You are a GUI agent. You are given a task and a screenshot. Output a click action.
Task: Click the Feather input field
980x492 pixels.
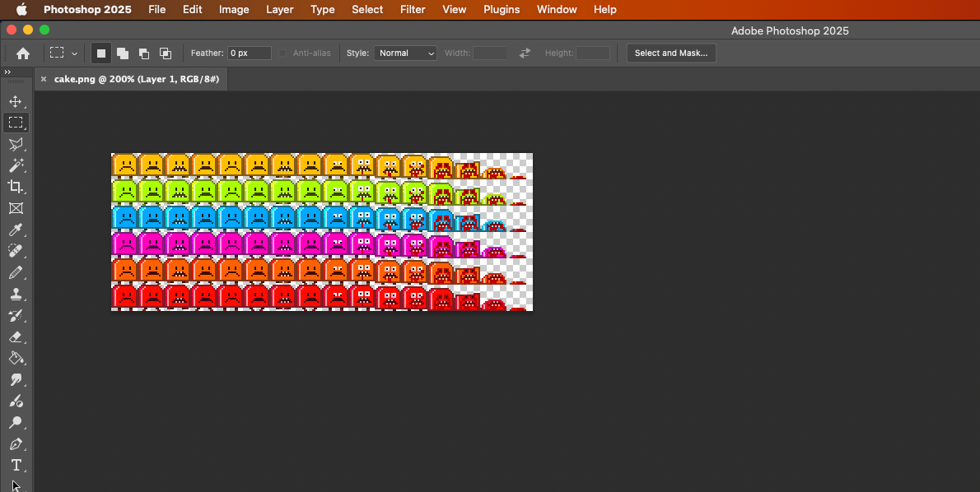(249, 53)
